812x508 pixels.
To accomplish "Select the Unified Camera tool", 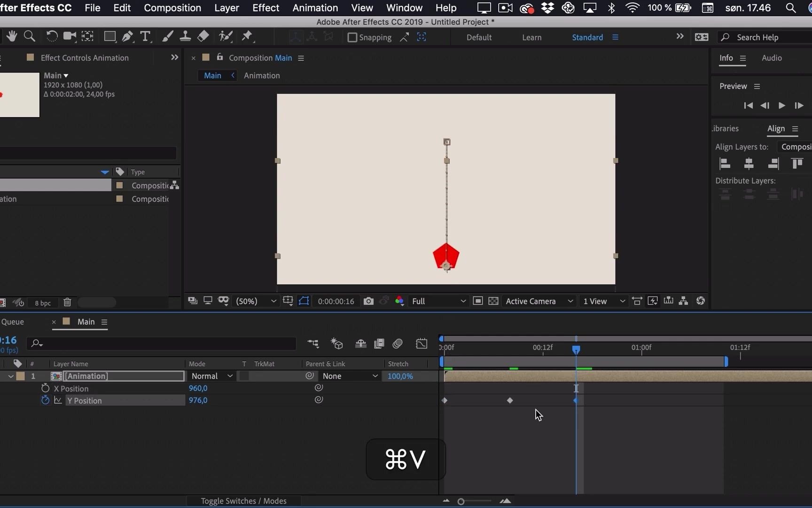I will 70,37.
